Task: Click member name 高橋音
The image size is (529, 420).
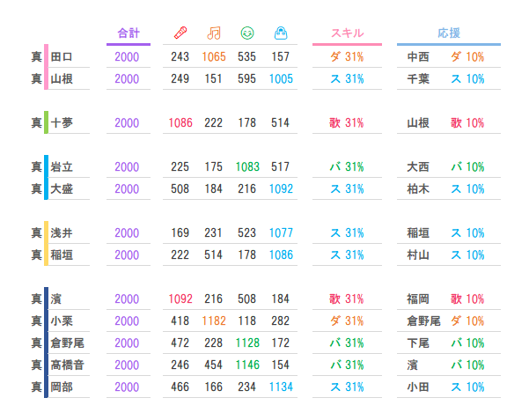Action: (x=67, y=365)
